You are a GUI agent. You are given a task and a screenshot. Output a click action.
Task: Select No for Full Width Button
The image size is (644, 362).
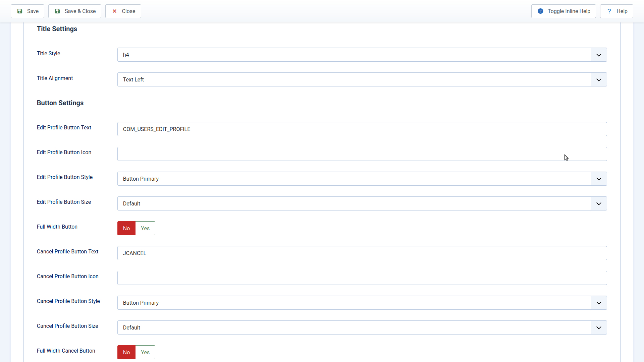(x=126, y=228)
